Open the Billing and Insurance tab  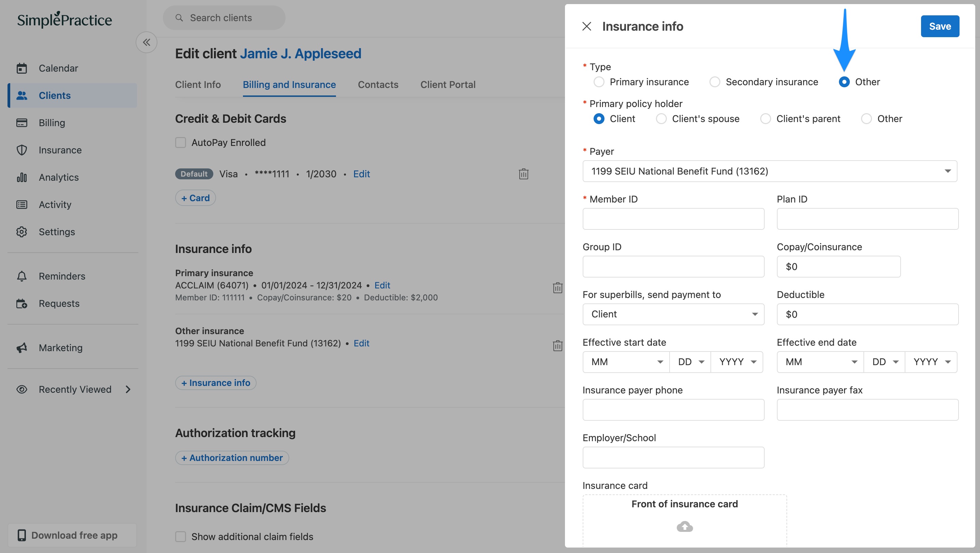pos(289,85)
